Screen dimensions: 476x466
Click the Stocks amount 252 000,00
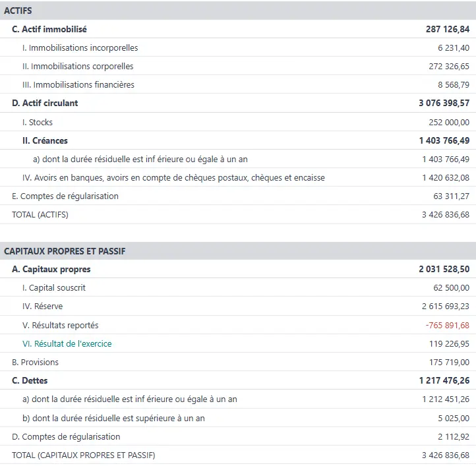coord(449,122)
